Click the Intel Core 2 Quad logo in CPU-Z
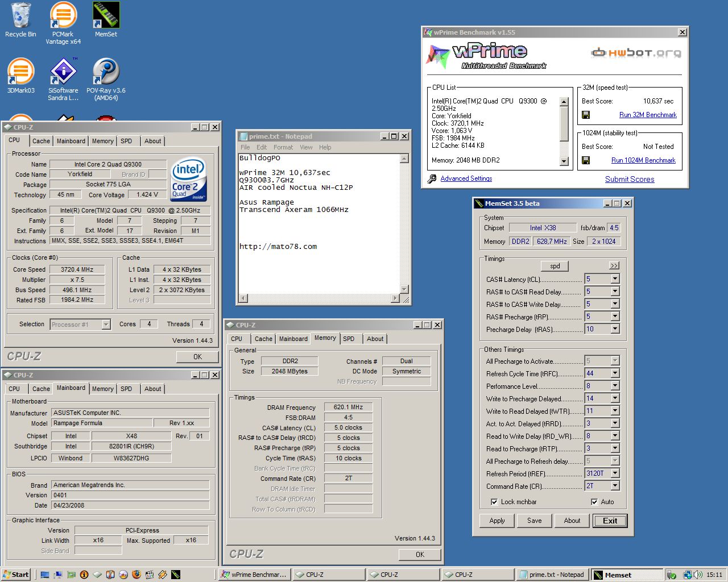This screenshot has width=728, height=582. click(189, 179)
